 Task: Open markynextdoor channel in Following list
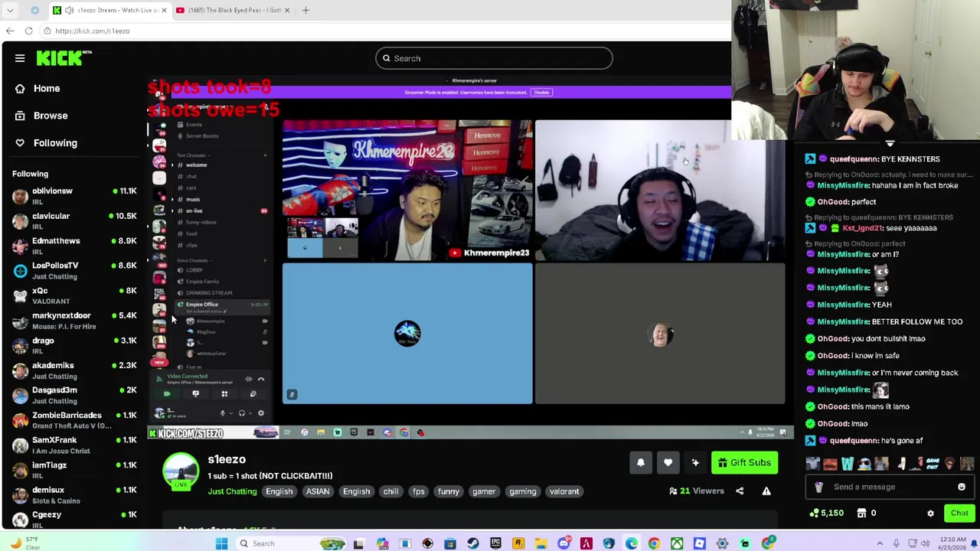pyautogui.click(x=74, y=321)
